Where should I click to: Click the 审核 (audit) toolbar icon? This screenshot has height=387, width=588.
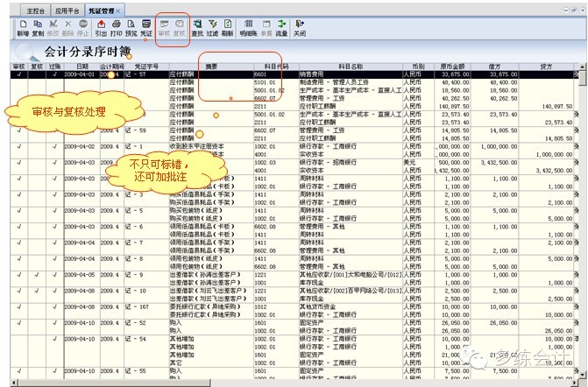164,29
